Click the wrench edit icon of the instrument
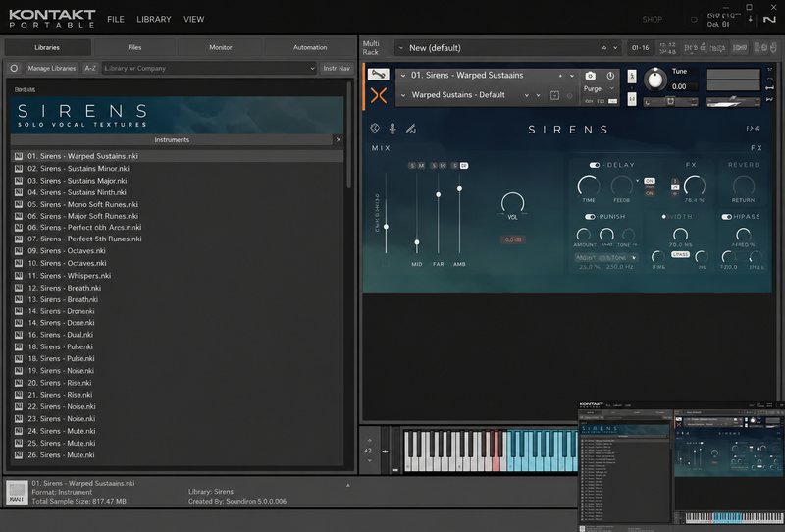The image size is (785, 532). 379,75
